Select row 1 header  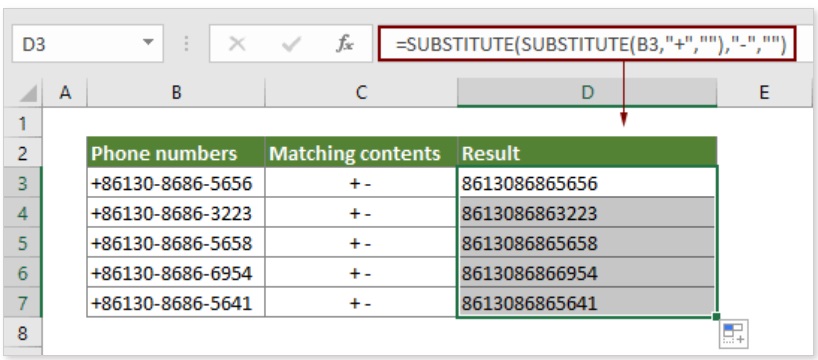22,124
